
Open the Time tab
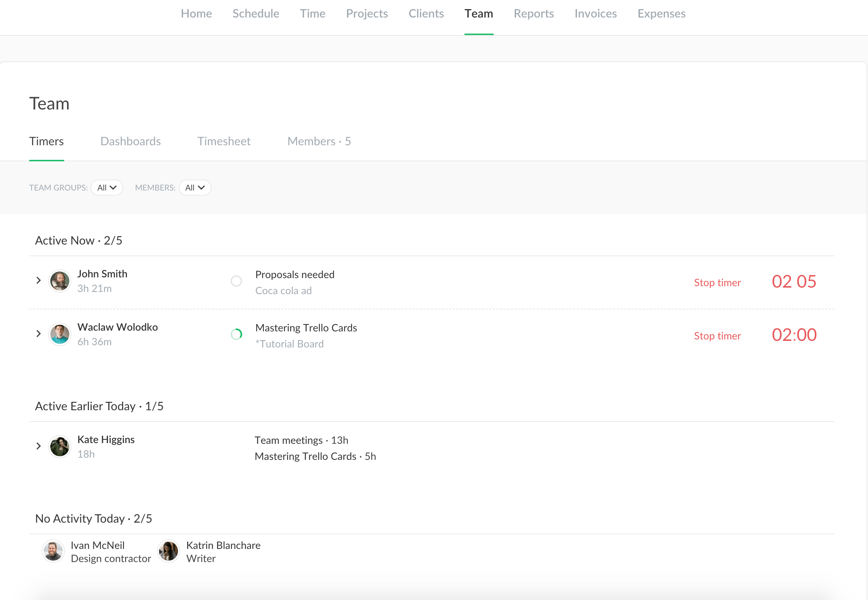click(x=313, y=14)
